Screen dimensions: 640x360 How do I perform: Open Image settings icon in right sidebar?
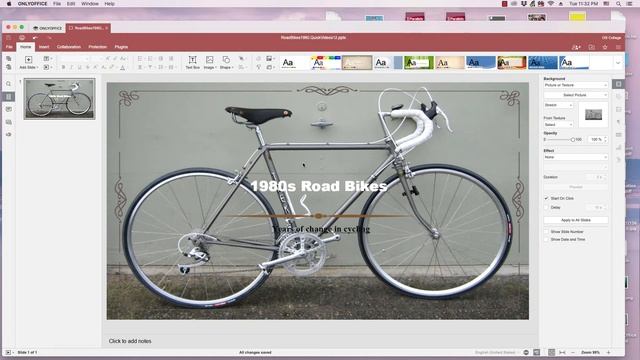point(618,109)
